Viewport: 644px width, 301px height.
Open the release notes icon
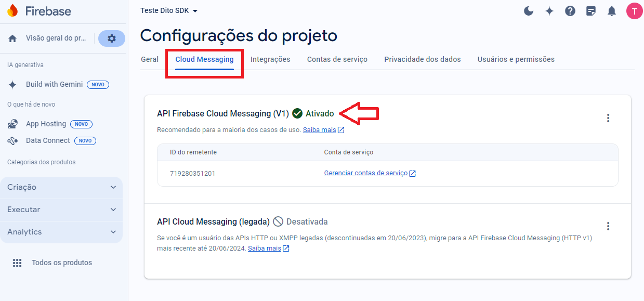tap(591, 11)
